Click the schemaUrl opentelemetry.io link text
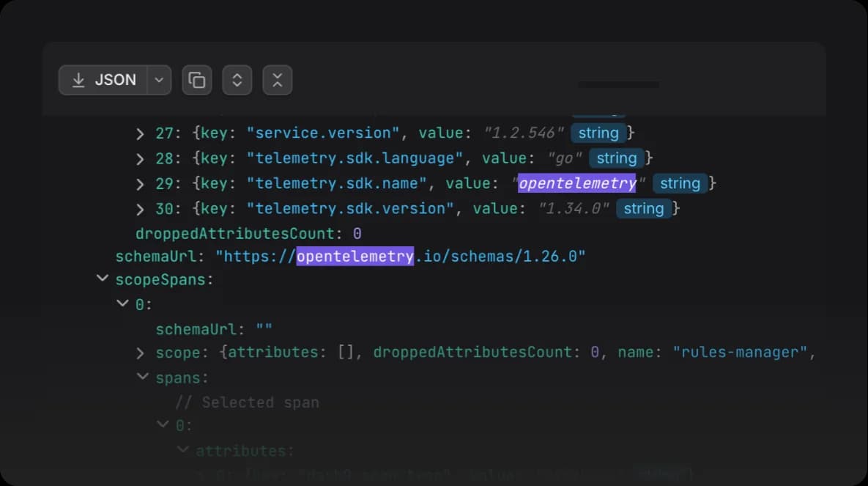The width and height of the screenshot is (868, 486). click(401, 257)
